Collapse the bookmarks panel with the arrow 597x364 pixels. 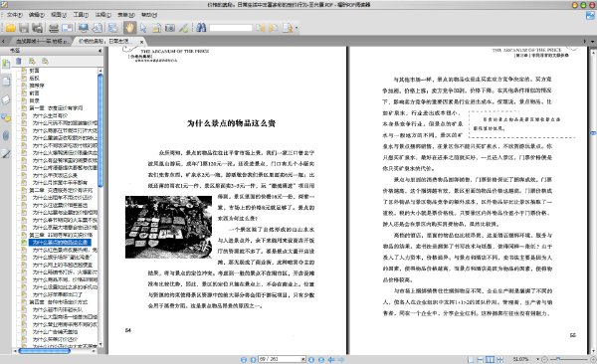[100, 51]
